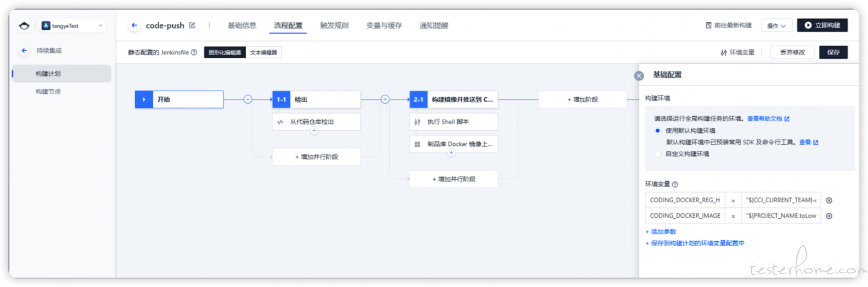Open the 操作 dropdown
The width and height of the screenshot is (868, 287).
(x=777, y=25)
